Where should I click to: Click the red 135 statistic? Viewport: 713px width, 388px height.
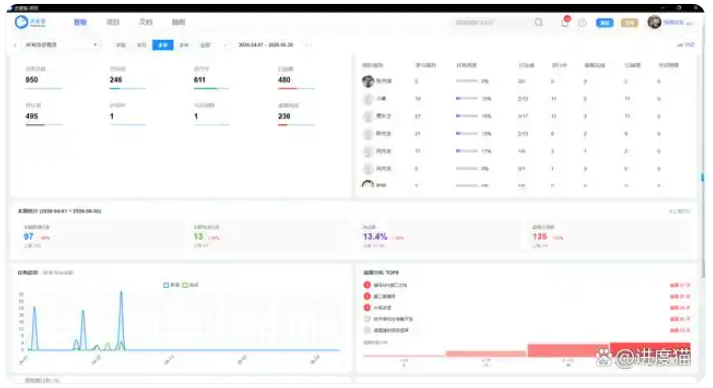pos(540,237)
